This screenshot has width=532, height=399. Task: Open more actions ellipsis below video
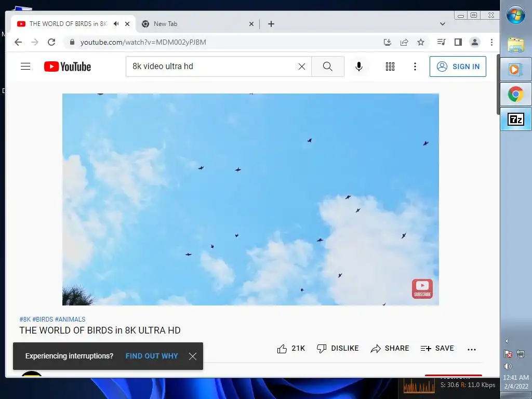point(472,349)
